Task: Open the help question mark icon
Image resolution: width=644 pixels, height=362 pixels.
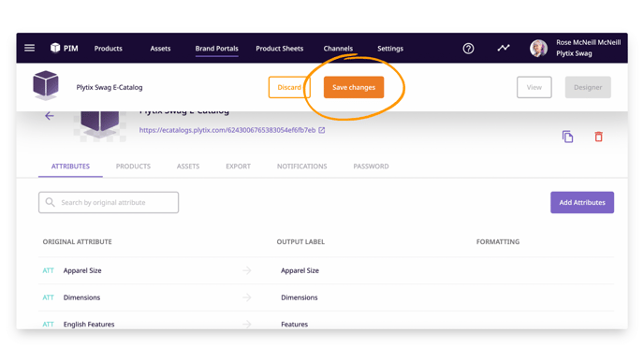Action: pos(468,49)
